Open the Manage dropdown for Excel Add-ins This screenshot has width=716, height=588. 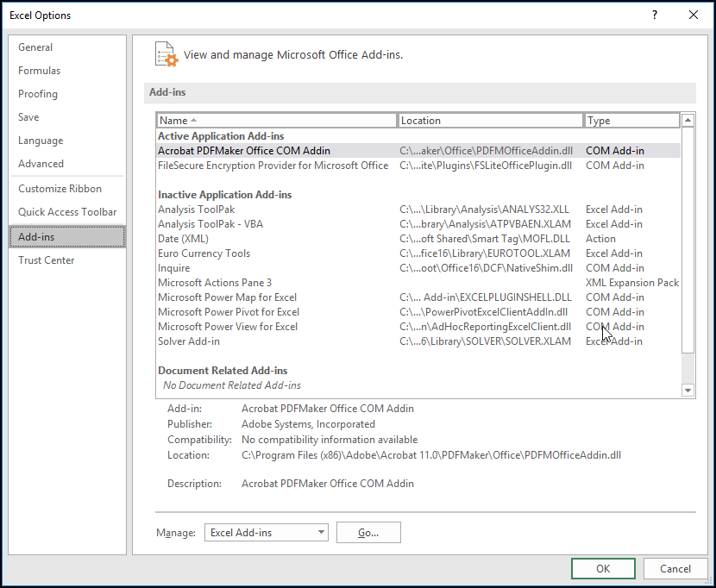[266, 533]
